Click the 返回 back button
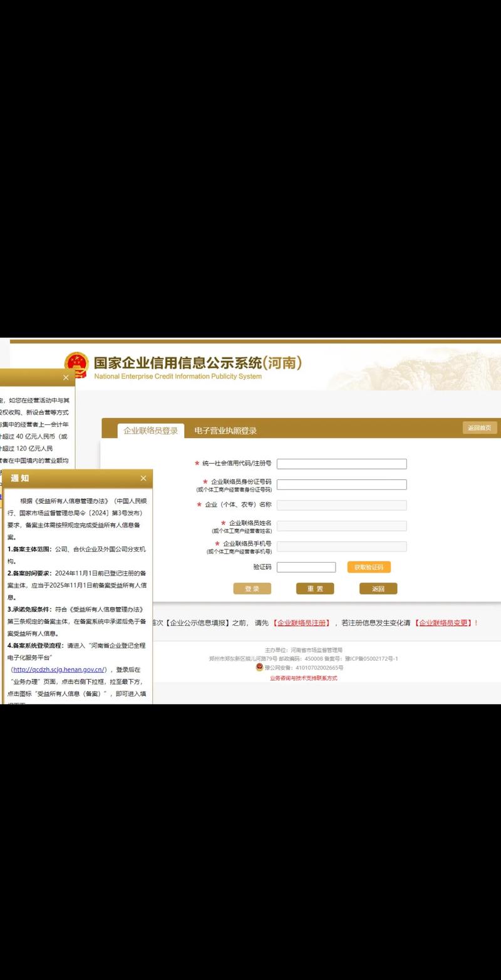 click(x=378, y=588)
